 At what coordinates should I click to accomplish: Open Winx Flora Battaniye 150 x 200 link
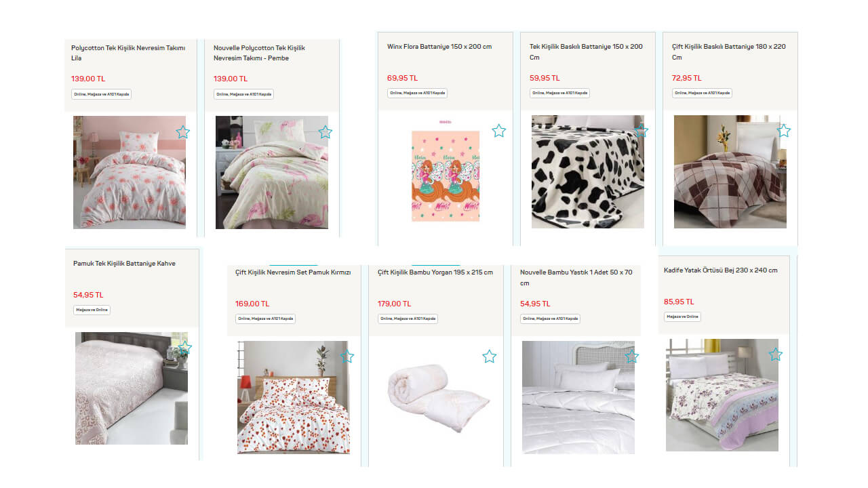point(439,47)
